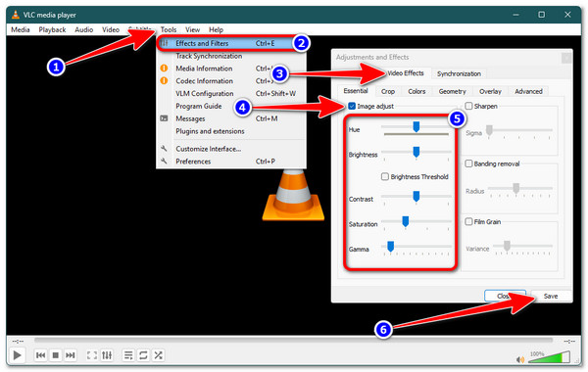Open extended settings equalizer icon
Viewport: 588px width, 372px height.
coord(107,354)
